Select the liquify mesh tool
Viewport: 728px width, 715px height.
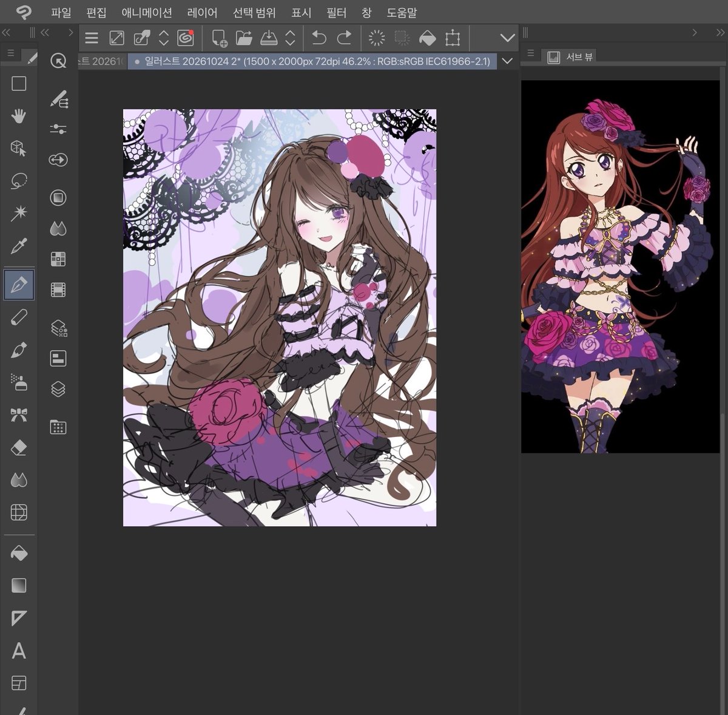(x=19, y=513)
